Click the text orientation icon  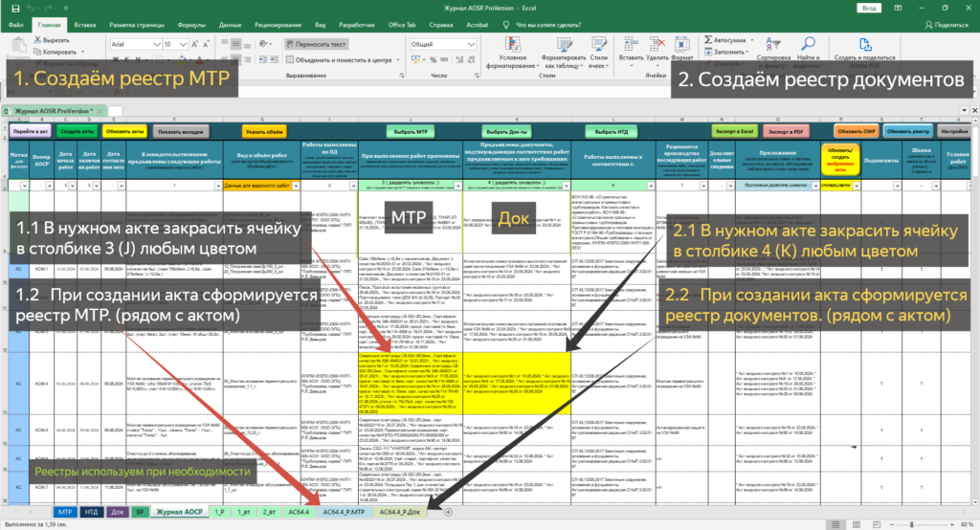[x=264, y=44]
